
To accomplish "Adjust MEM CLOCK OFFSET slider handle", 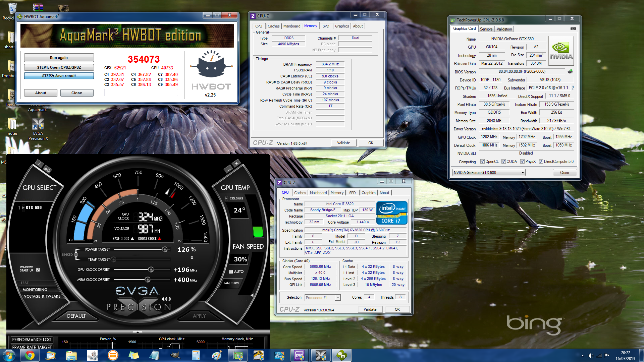I will (147, 280).
